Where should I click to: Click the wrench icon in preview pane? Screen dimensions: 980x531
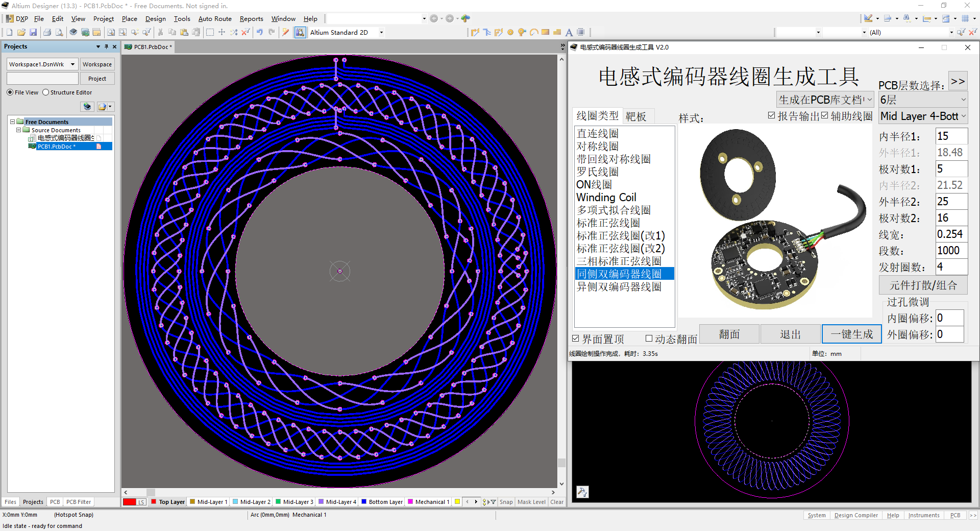pos(582,492)
